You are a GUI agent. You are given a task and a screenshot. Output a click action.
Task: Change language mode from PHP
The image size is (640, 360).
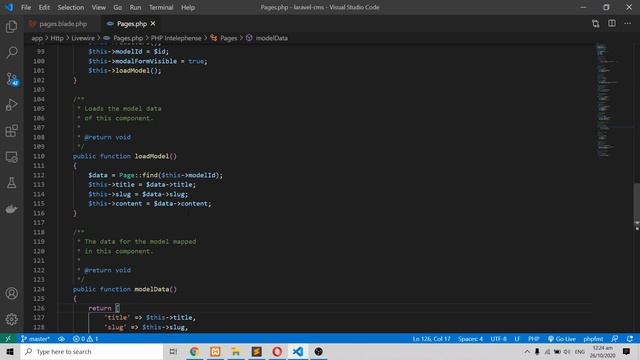[533, 339]
